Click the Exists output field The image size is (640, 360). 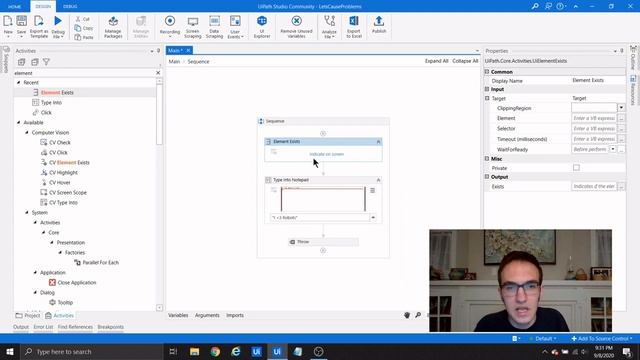click(x=594, y=187)
